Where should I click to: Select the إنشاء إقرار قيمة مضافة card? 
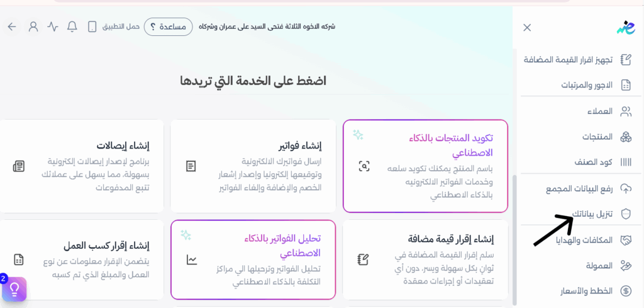pos(426,259)
